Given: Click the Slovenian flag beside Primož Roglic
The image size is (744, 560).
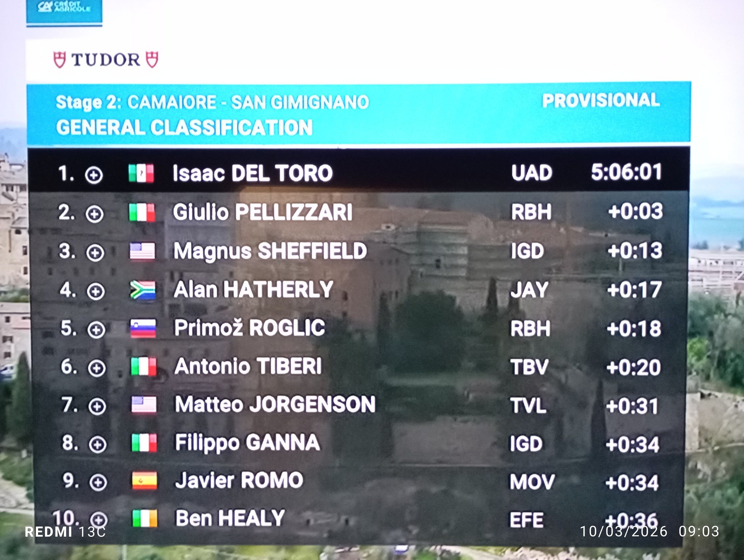Looking at the screenshot, I should (x=143, y=329).
